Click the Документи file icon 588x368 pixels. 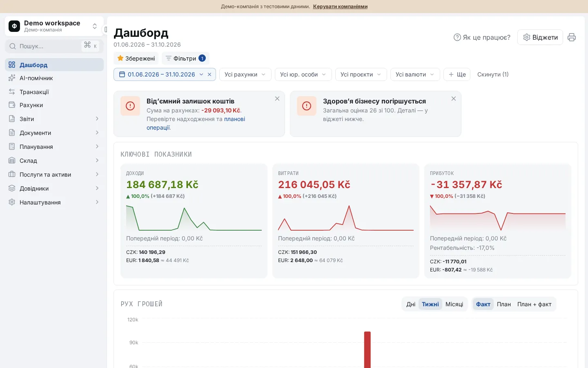pyautogui.click(x=12, y=132)
